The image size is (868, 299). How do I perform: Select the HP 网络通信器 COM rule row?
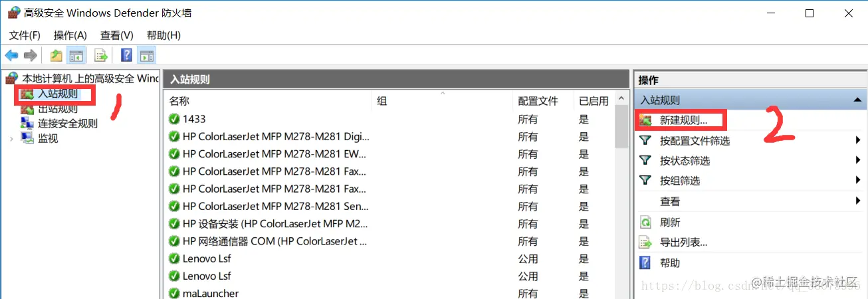point(389,241)
